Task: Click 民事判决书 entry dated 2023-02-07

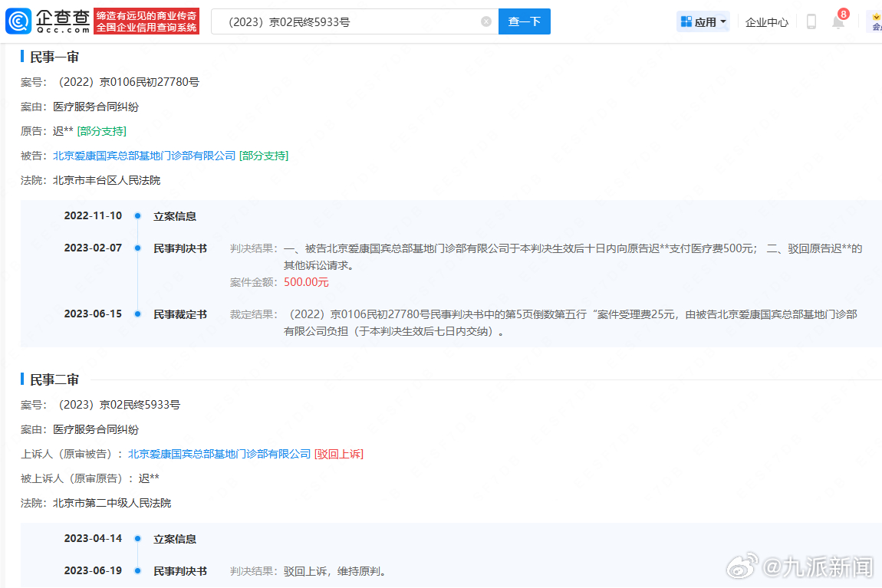Action: (180, 248)
